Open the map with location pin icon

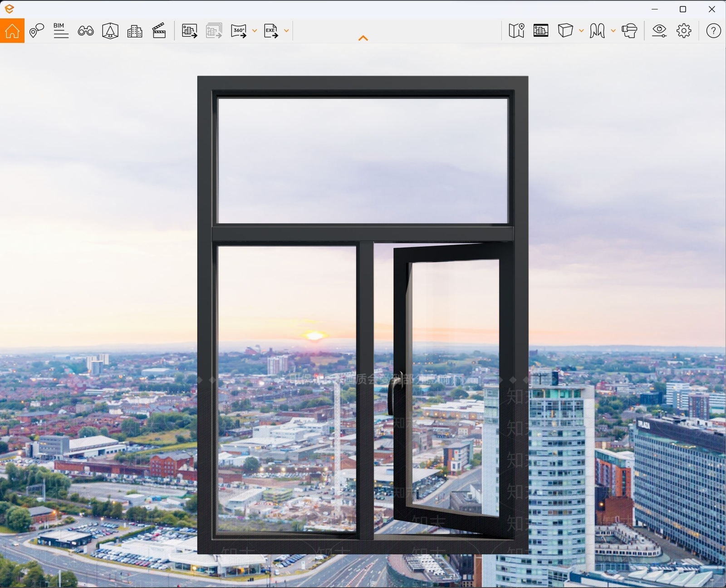(x=516, y=31)
